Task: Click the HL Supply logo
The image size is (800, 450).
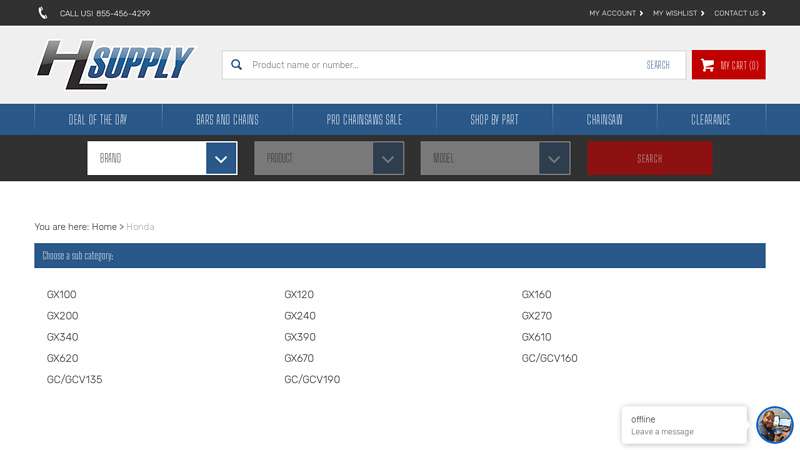Action: (115, 65)
